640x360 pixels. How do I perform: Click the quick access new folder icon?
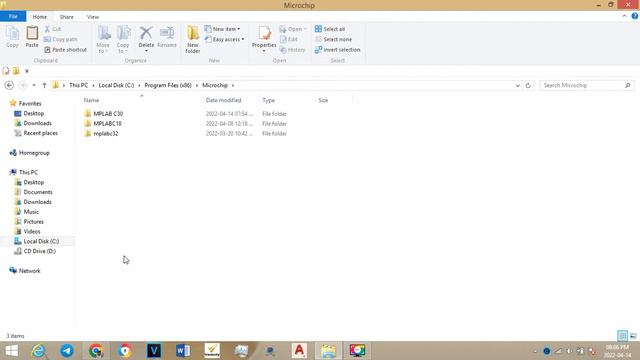click(16, 71)
